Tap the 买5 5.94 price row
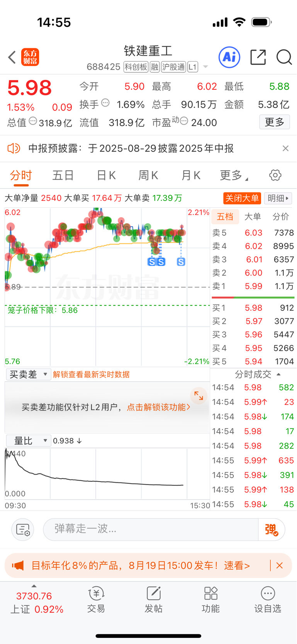 pos(253,361)
